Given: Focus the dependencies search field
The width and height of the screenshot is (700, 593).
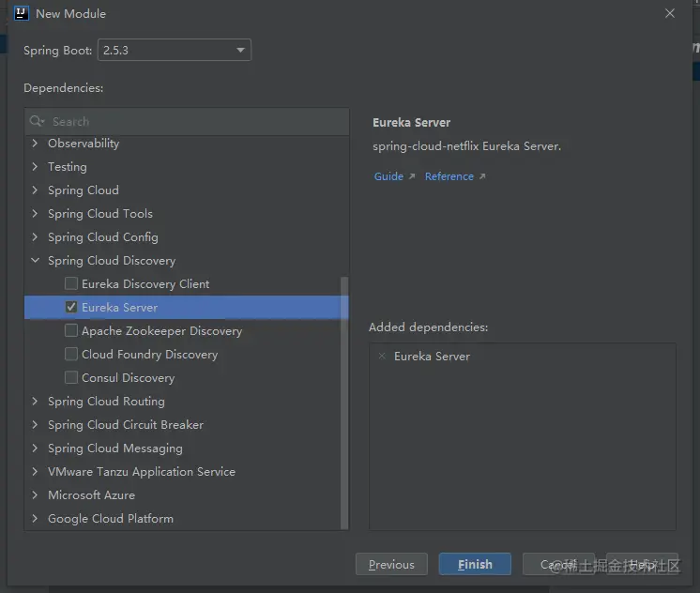Looking at the screenshot, I should click(x=188, y=121).
